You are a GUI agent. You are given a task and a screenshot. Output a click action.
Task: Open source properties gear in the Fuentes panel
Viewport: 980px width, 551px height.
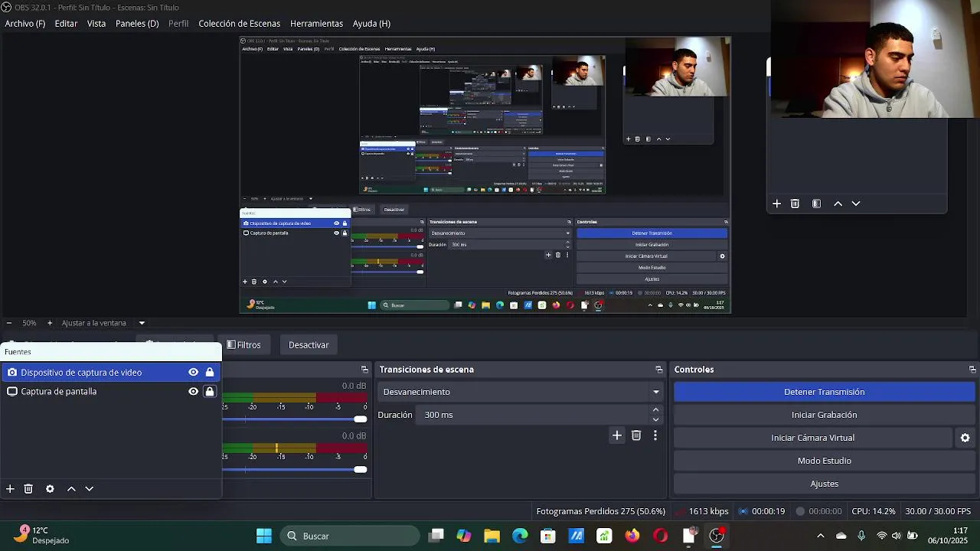[50, 489]
